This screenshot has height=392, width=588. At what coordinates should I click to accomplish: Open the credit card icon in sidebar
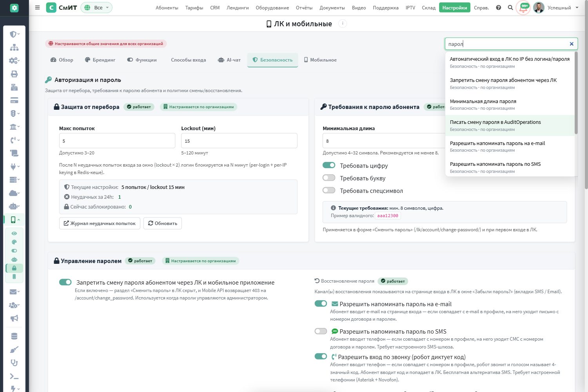pyautogui.click(x=14, y=100)
